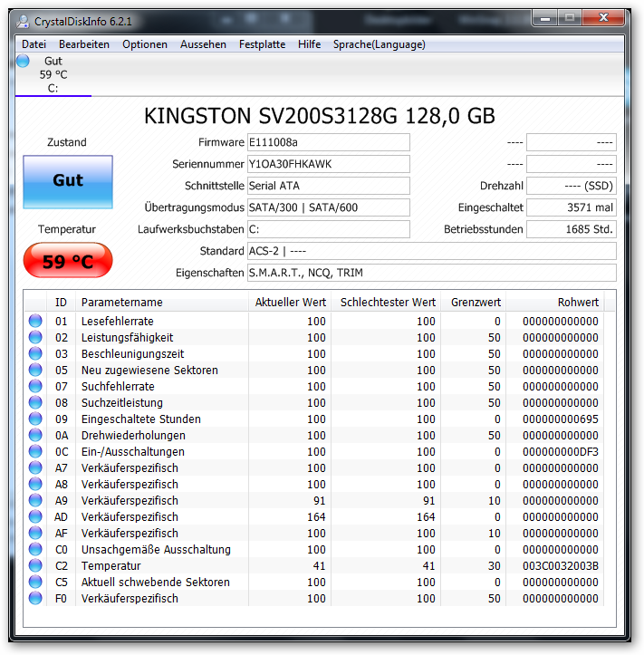Click the Eingeschaltet field 3571 mal
Viewport: 644px width, 655px height.
[x=572, y=207]
